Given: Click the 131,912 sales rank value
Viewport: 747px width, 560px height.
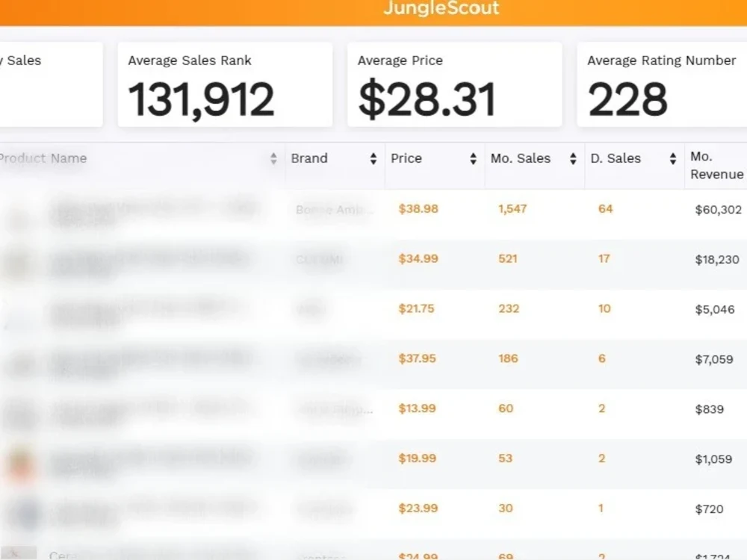Looking at the screenshot, I should coord(201,99).
